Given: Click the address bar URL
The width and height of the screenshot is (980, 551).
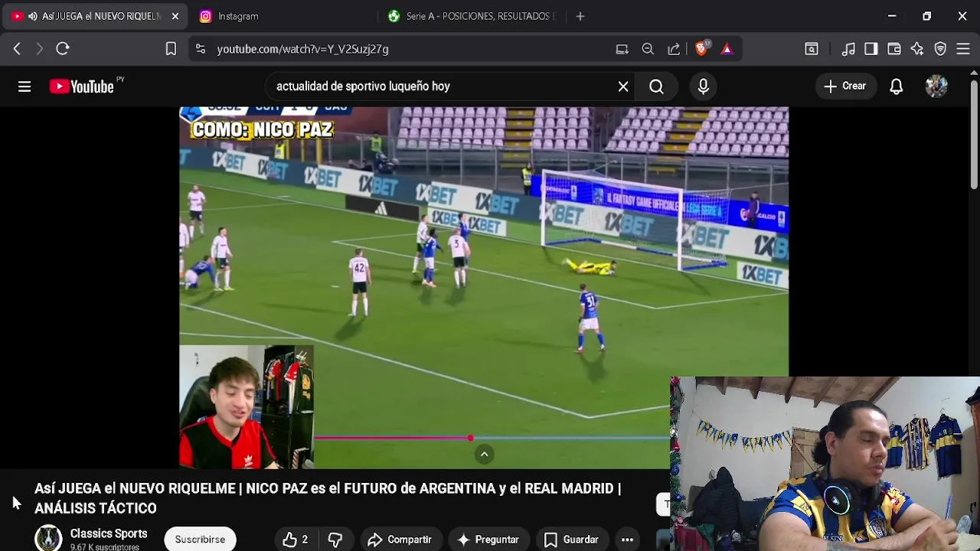Looking at the screenshot, I should pyautogui.click(x=302, y=49).
